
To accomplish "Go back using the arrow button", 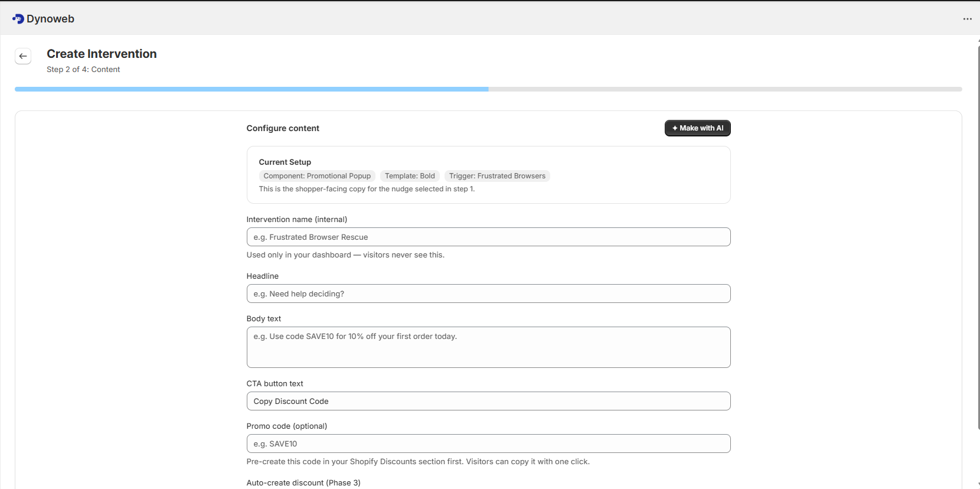I will point(23,56).
